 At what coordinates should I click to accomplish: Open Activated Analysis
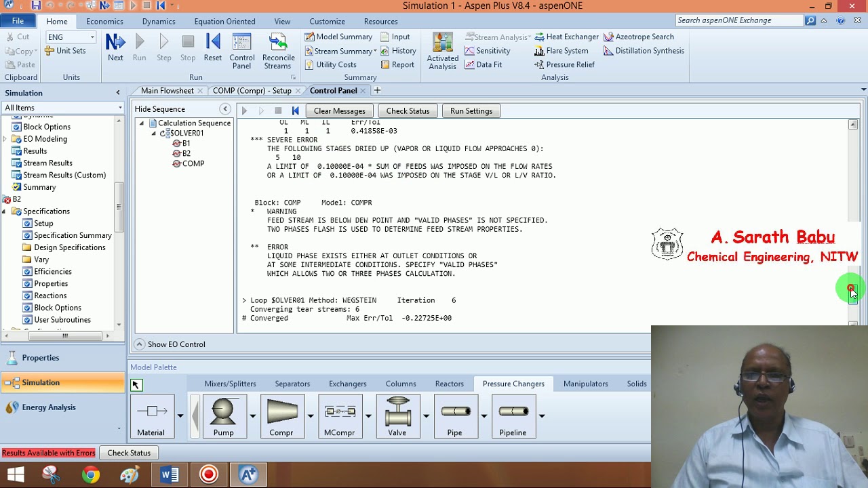442,52
